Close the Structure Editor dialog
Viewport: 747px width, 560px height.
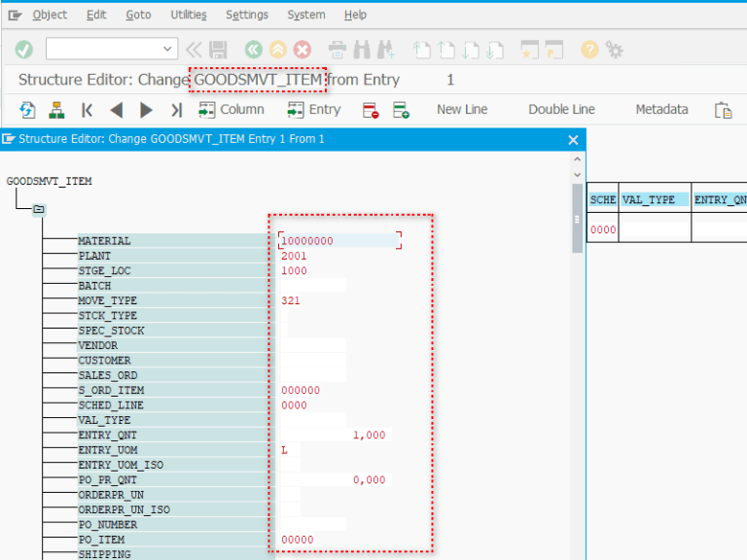click(x=573, y=140)
